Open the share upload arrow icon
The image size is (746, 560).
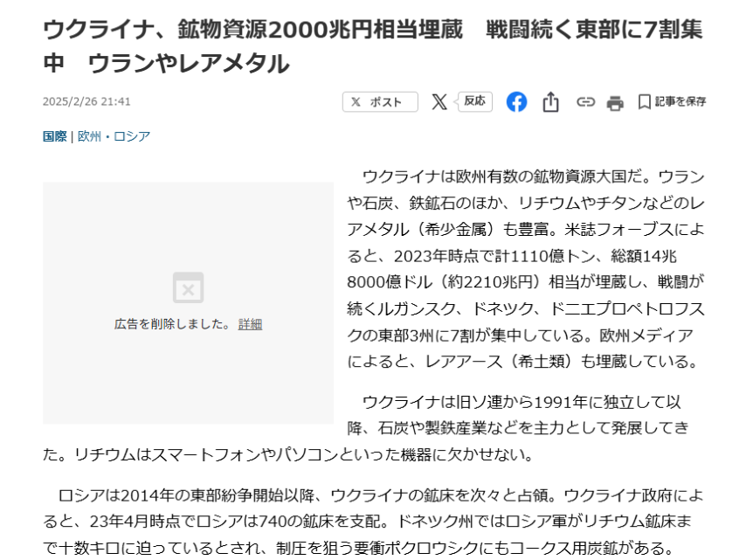551,102
